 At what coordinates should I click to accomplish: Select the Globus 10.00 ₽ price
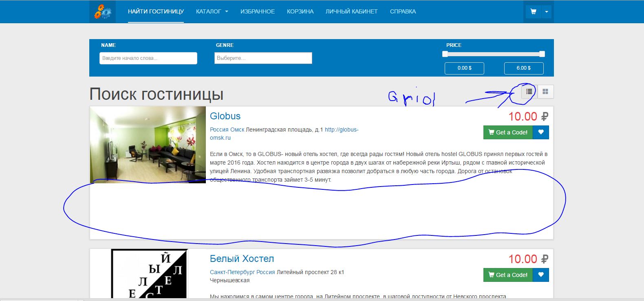click(528, 116)
